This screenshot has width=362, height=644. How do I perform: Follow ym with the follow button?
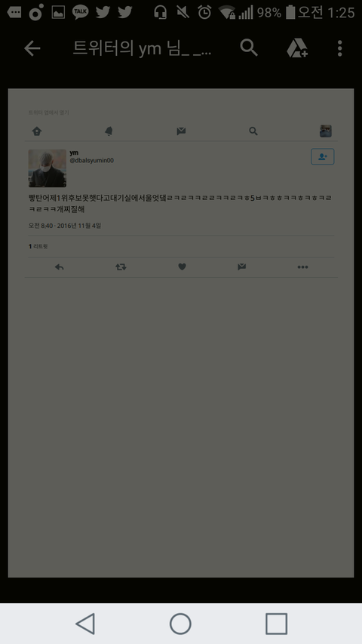click(x=323, y=156)
